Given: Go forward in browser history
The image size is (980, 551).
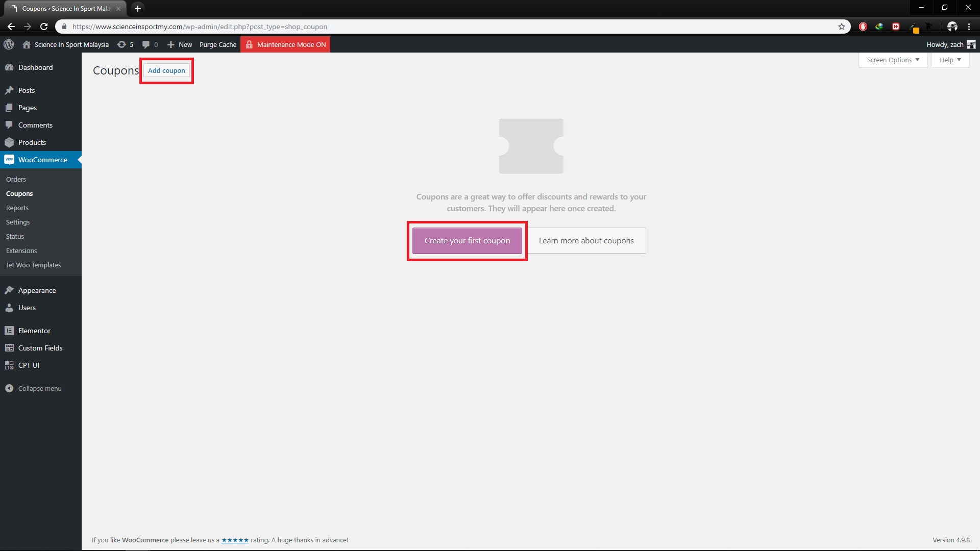Looking at the screenshot, I should 28,27.
